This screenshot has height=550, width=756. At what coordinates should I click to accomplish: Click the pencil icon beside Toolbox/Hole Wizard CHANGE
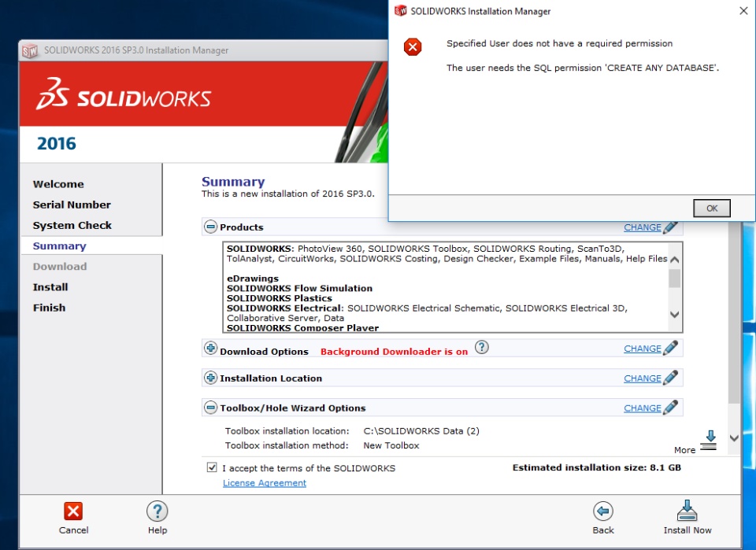click(x=671, y=408)
